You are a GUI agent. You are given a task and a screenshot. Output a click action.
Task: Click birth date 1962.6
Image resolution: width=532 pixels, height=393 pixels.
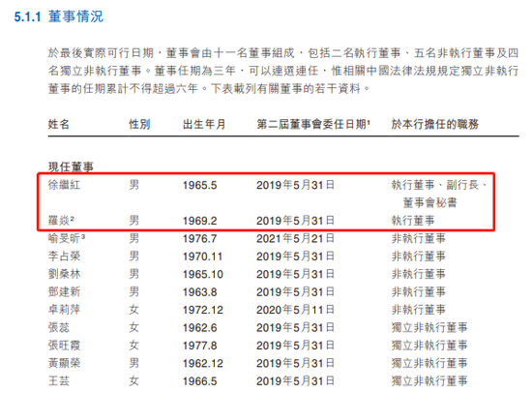(200, 328)
